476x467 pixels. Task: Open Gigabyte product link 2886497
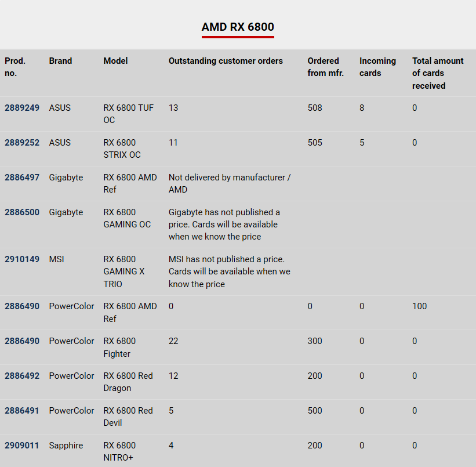[22, 178]
